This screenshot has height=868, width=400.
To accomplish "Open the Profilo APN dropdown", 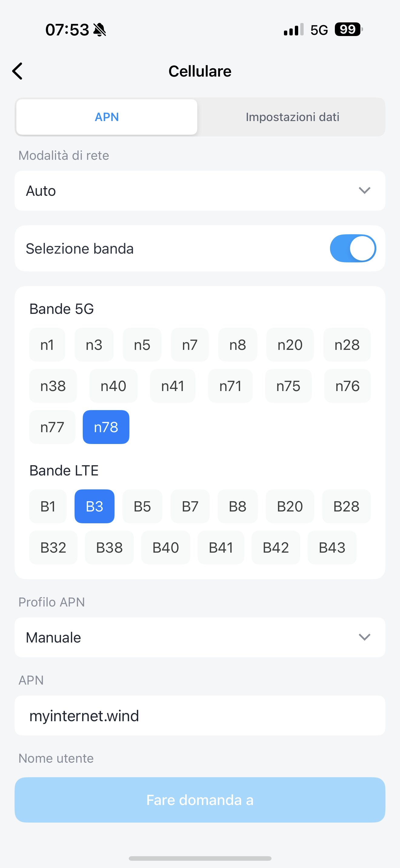I will coord(200,637).
